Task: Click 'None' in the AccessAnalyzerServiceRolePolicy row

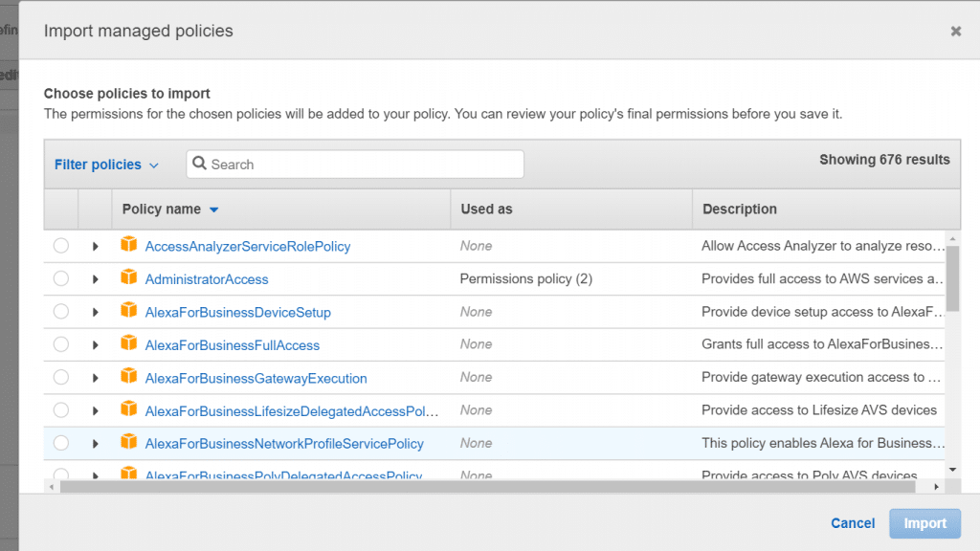Action: tap(476, 246)
